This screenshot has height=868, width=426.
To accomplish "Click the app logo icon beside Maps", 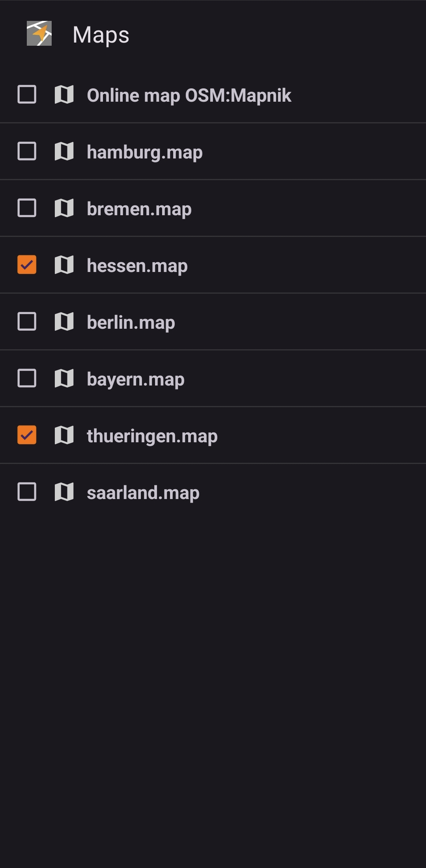I will (39, 34).
